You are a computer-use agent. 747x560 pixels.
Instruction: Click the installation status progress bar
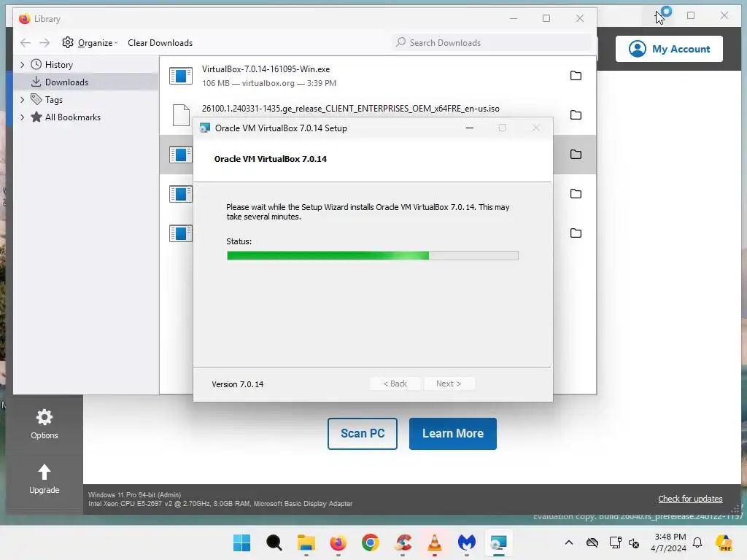(373, 256)
